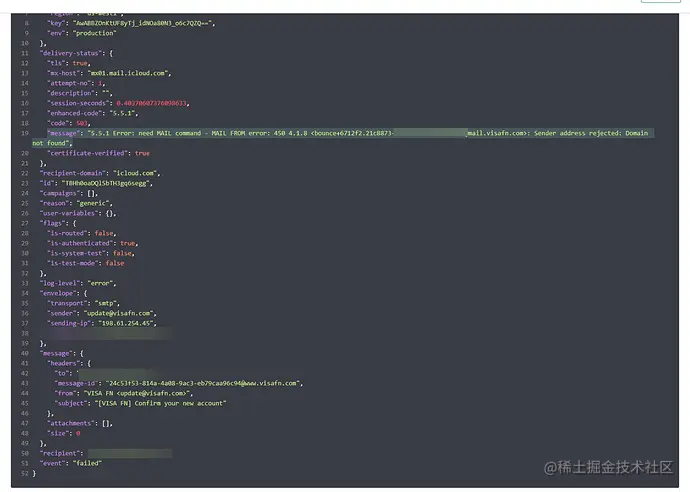Click the "campaigns": [] line

(69, 193)
